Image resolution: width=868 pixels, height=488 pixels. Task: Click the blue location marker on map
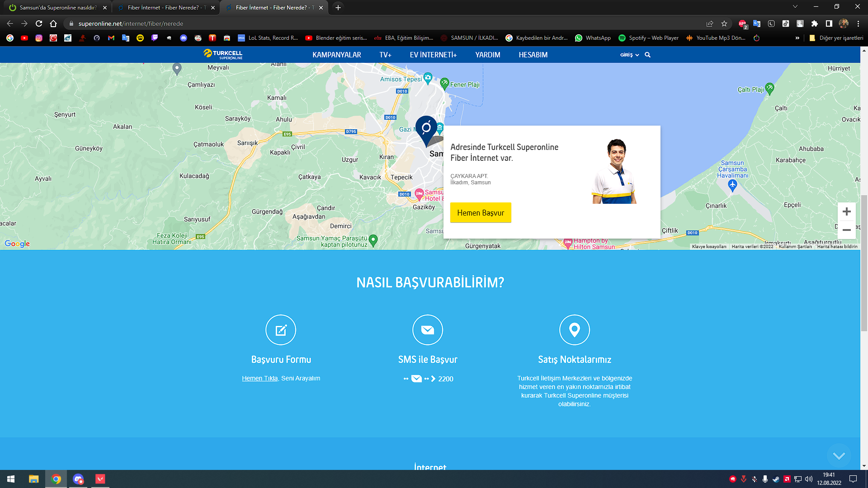click(x=426, y=129)
